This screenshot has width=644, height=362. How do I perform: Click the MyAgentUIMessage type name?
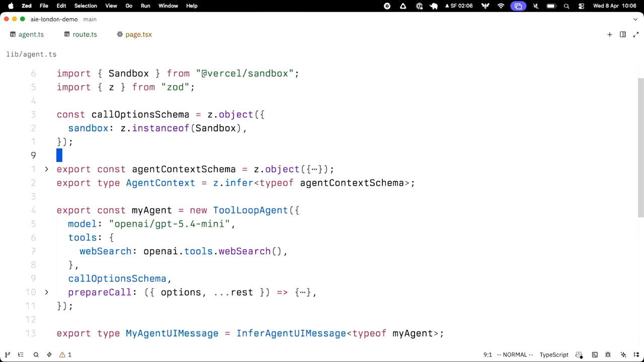click(172, 333)
